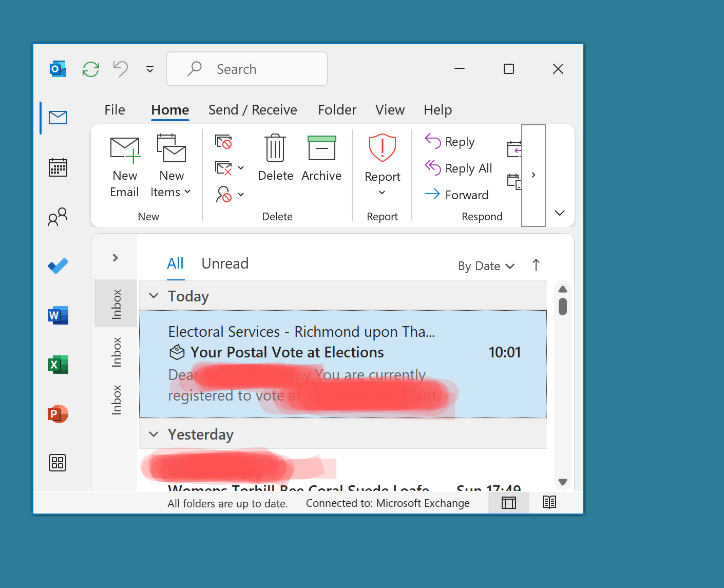Create a New Email
Image resolution: width=724 pixels, height=588 pixels.
(125, 167)
